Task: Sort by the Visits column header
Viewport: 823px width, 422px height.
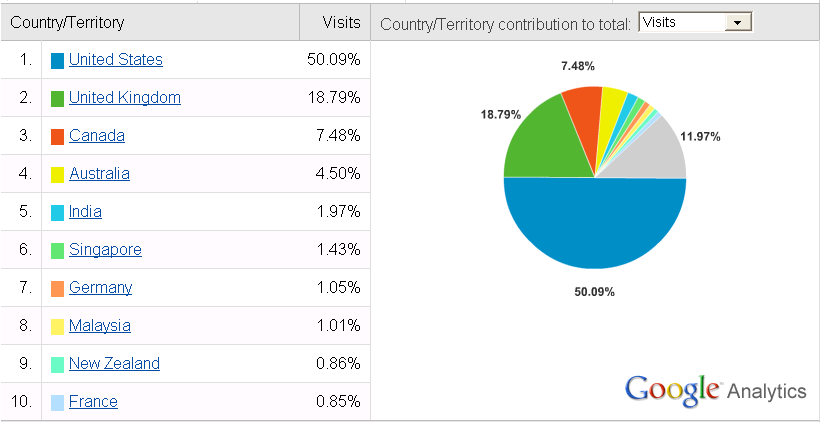Action: click(x=340, y=22)
